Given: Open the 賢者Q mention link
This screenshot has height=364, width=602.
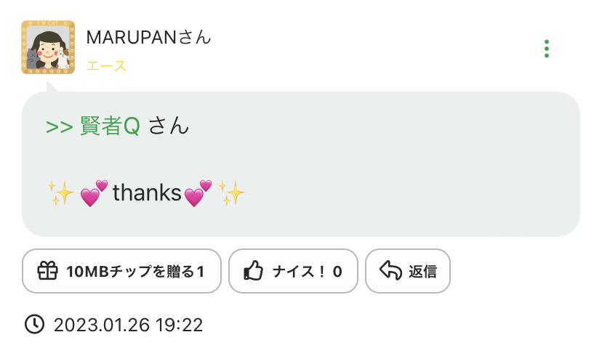Looking at the screenshot, I should 110,126.
